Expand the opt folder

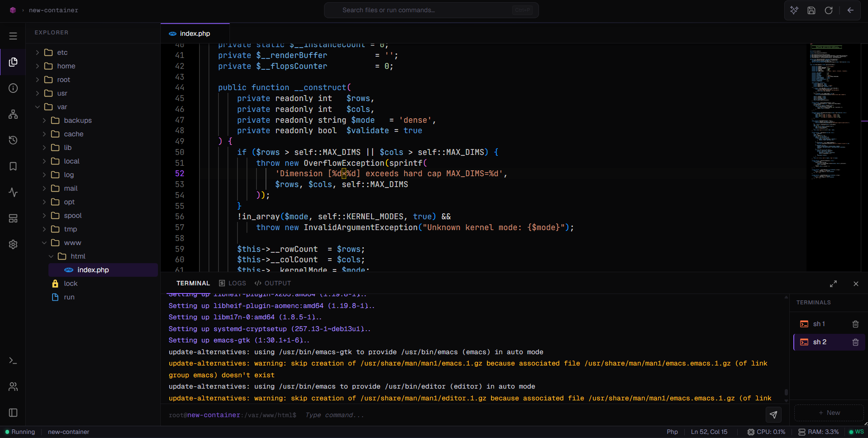44,202
